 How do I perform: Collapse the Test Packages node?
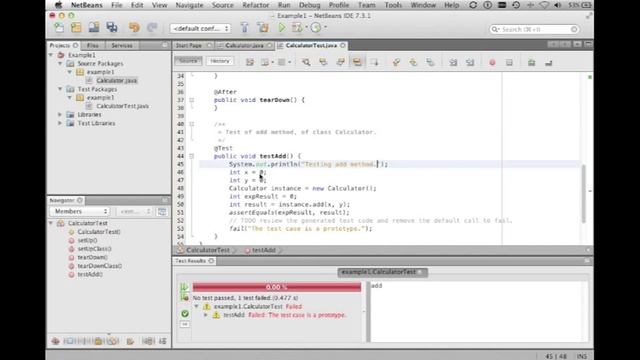tap(60, 89)
